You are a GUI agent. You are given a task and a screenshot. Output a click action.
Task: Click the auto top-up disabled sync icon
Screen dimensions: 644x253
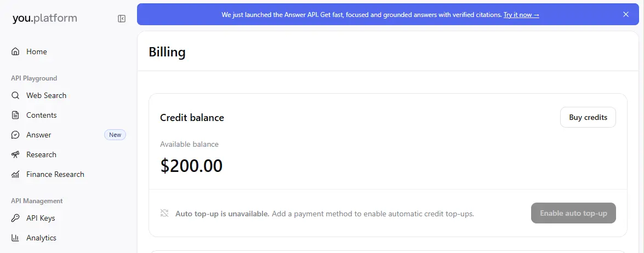pyautogui.click(x=164, y=213)
